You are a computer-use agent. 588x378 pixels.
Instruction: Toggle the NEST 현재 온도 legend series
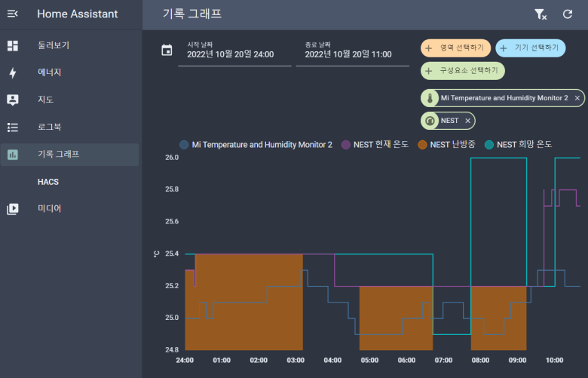(x=375, y=145)
